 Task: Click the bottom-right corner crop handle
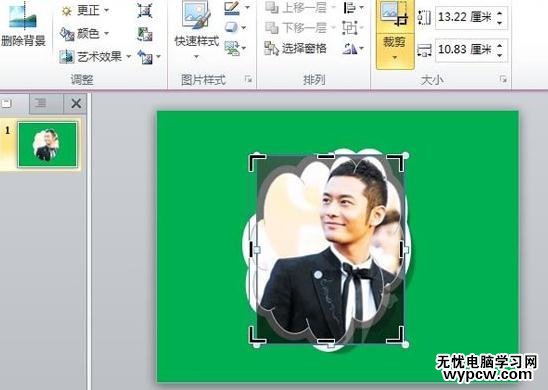(x=396, y=335)
